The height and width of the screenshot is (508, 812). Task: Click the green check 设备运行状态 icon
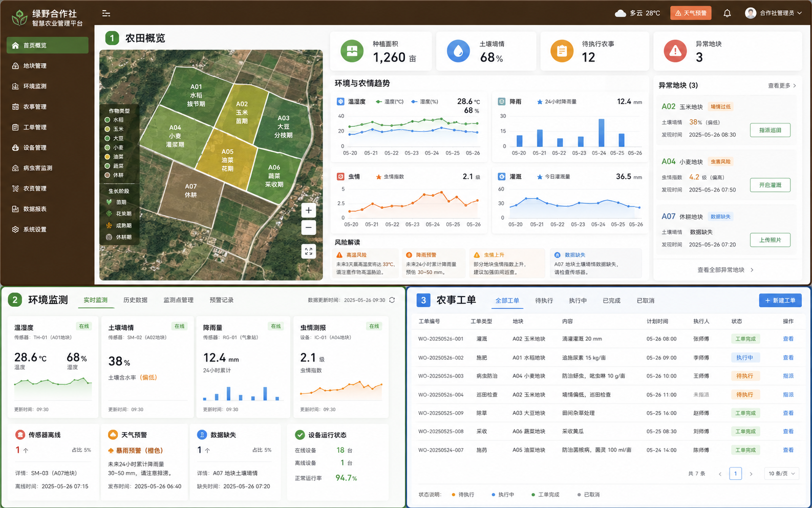tap(300, 435)
